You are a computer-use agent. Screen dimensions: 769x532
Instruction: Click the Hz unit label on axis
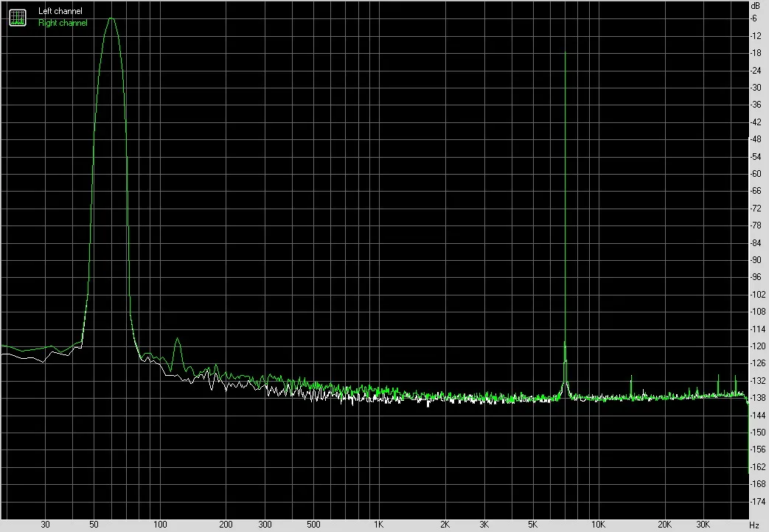(754, 525)
